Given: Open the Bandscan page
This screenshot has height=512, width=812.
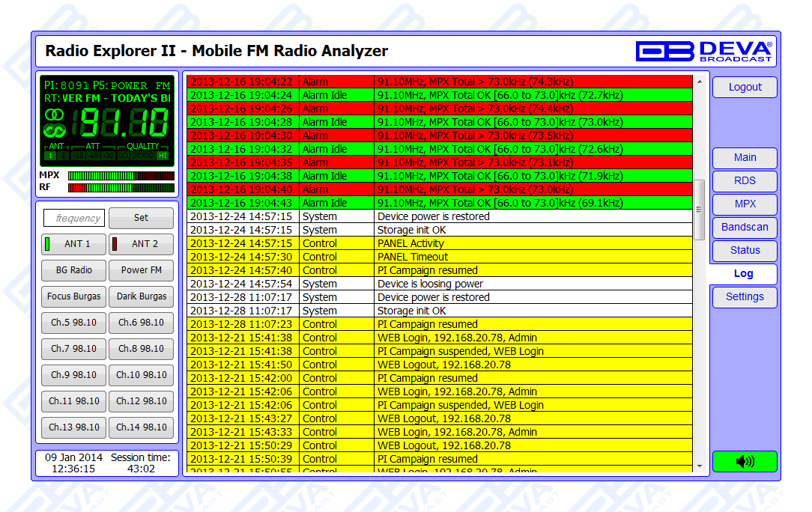Looking at the screenshot, I should [x=744, y=228].
